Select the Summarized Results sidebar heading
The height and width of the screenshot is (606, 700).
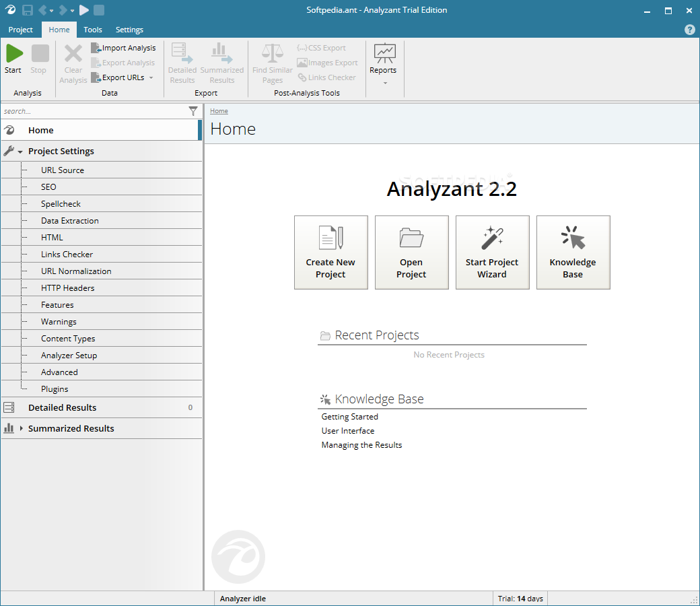(x=71, y=428)
